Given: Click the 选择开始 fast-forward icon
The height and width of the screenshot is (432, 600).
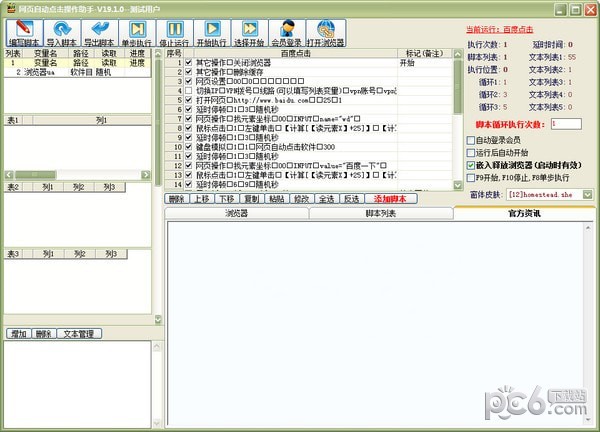Looking at the screenshot, I should coord(249,33).
